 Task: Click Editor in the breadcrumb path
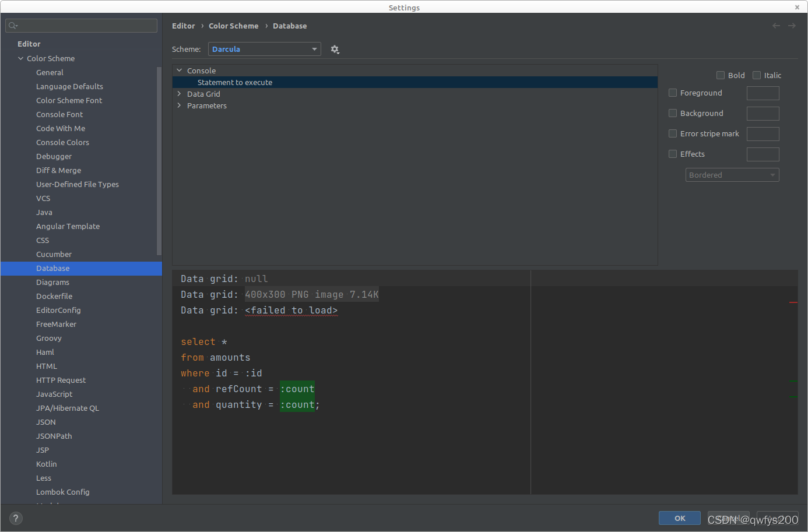click(x=183, y=26)
